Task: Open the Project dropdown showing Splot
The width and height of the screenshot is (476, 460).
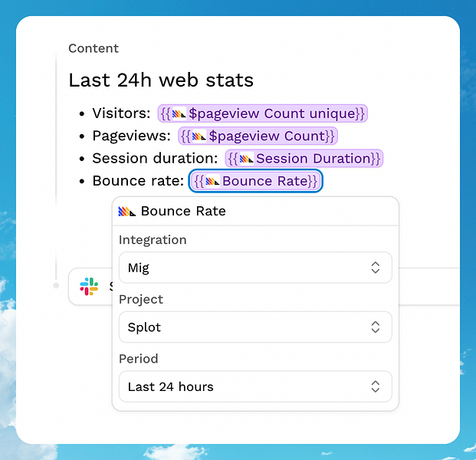Action: [255, 327]
